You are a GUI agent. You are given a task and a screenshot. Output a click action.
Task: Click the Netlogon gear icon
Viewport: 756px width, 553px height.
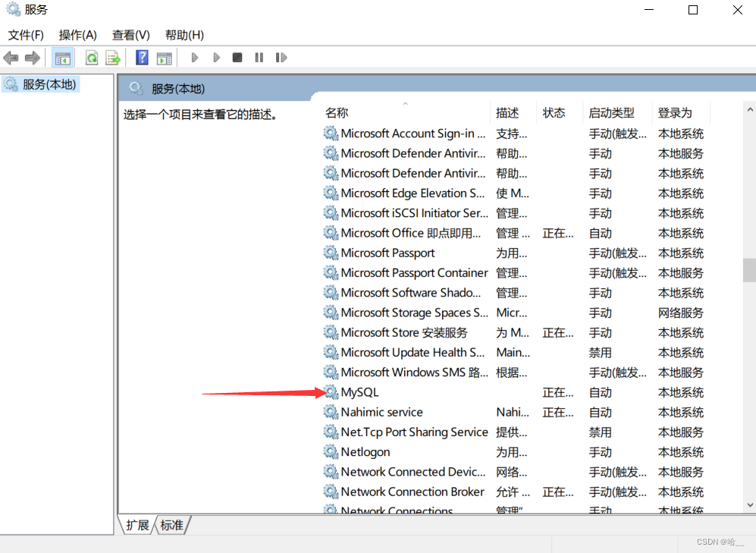(331, 452)
